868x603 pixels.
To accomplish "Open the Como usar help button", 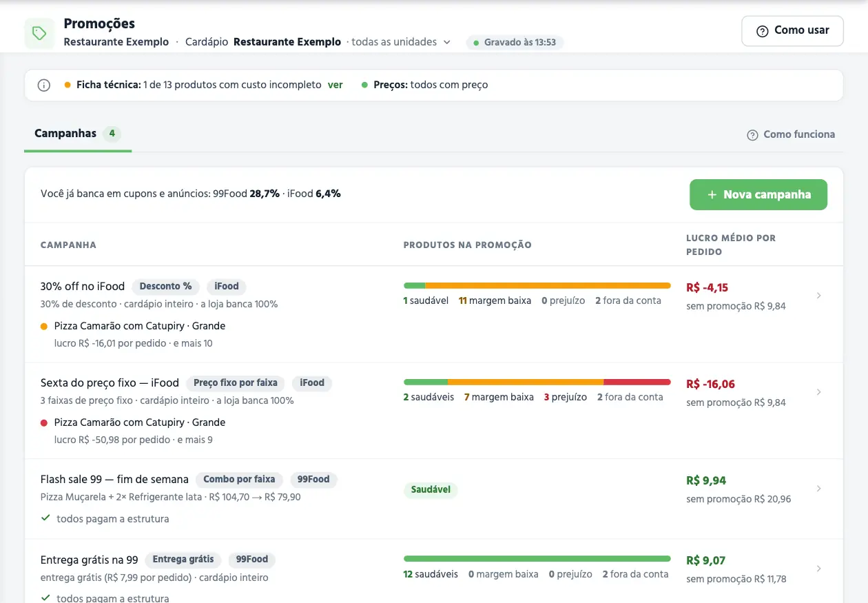I will tap(792, 31).
